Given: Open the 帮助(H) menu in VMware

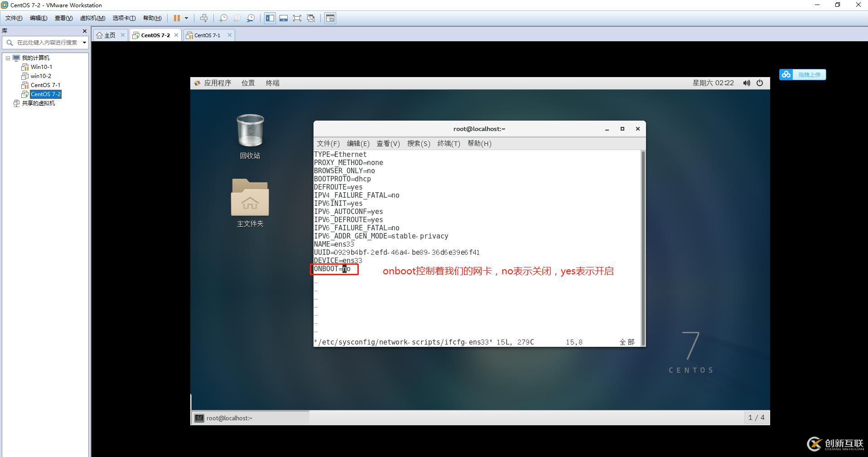Looking at the screenshot, I should pos(152,18).
